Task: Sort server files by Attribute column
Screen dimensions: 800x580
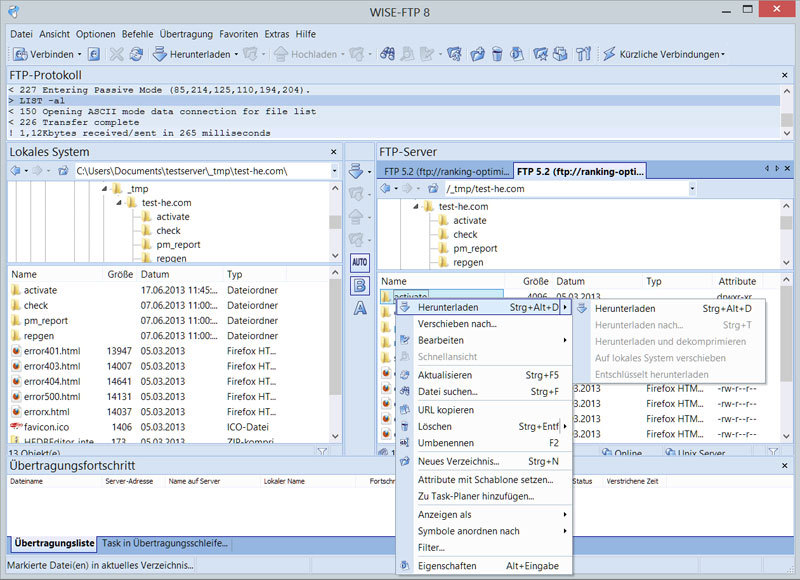Action: tap(737, 281)
